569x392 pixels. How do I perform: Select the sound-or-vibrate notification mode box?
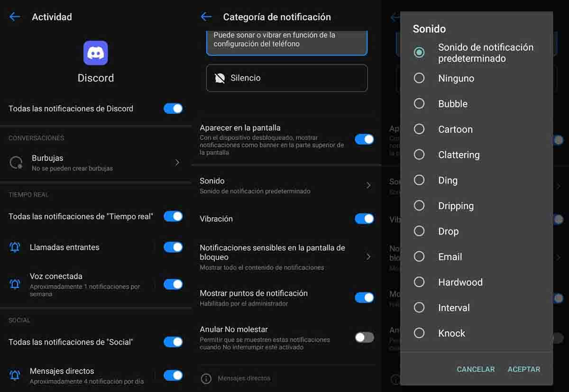click(287, 43)
